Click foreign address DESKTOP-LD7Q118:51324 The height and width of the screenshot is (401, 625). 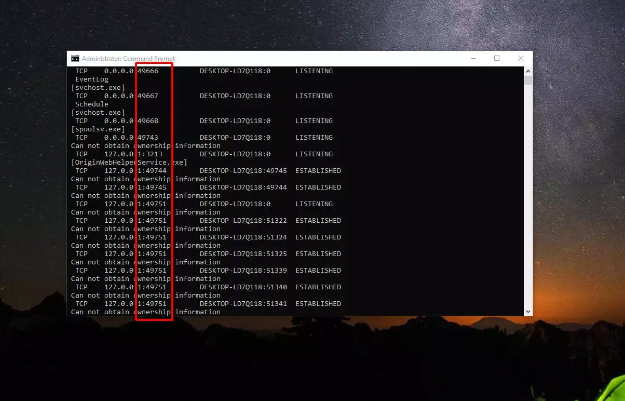click(x=243, y=237)
